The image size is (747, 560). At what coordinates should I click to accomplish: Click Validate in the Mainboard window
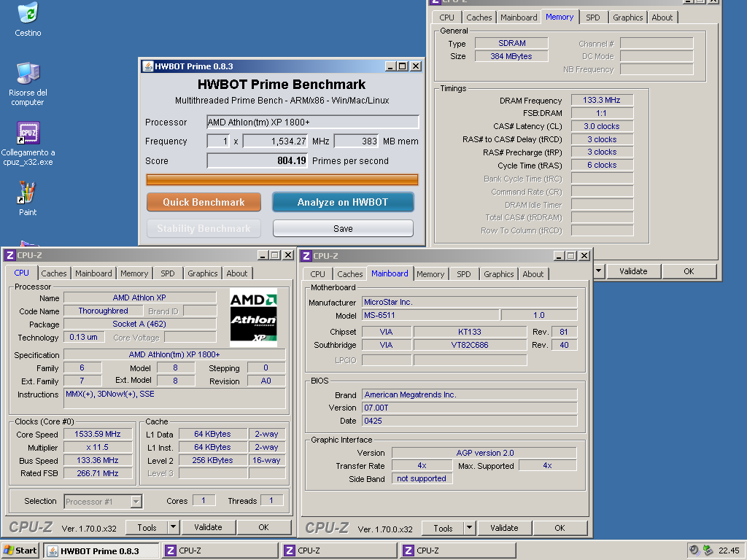[x=504, y=528]
